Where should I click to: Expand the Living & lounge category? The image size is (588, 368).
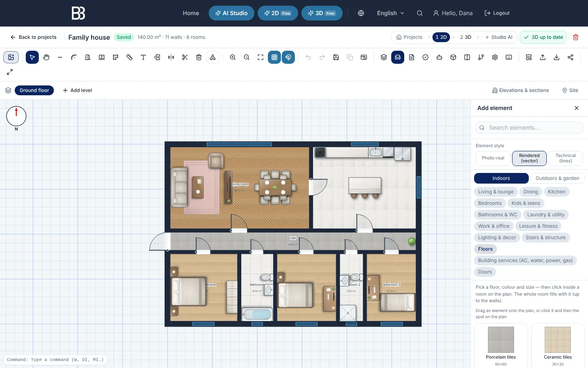496,192
